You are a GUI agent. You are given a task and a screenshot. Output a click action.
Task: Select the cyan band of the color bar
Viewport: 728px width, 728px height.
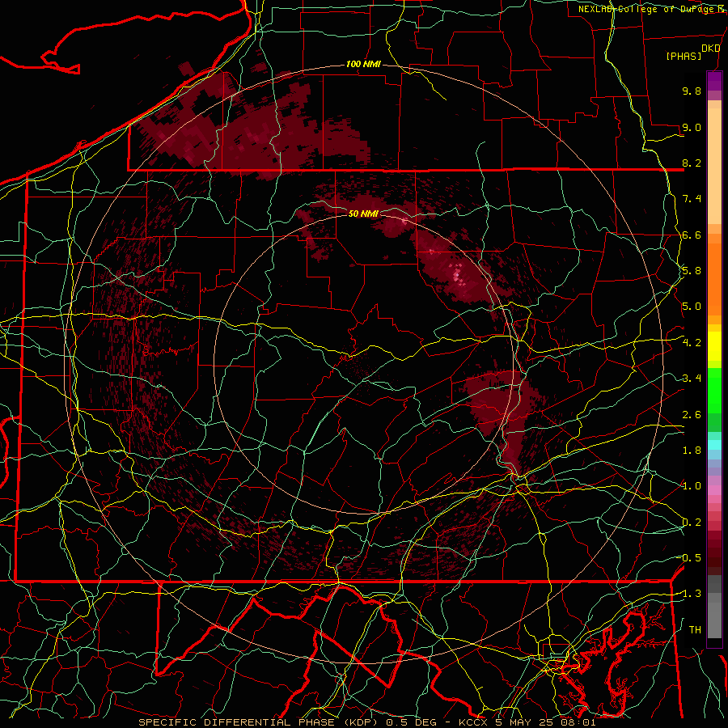[714, 445]
